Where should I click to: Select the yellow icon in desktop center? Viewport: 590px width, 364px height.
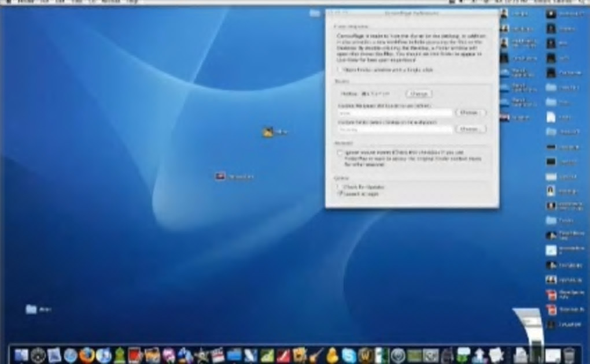(x=268, y=132)
